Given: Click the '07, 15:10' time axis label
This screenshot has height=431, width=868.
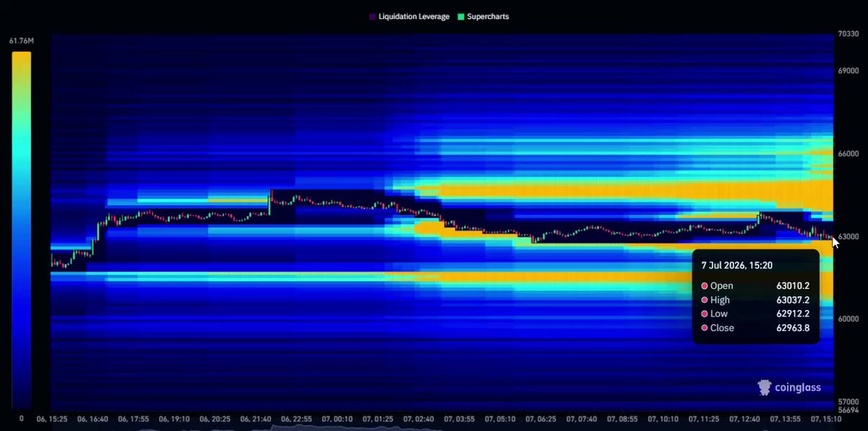Looking at the screenshot, I should [827, 419].
